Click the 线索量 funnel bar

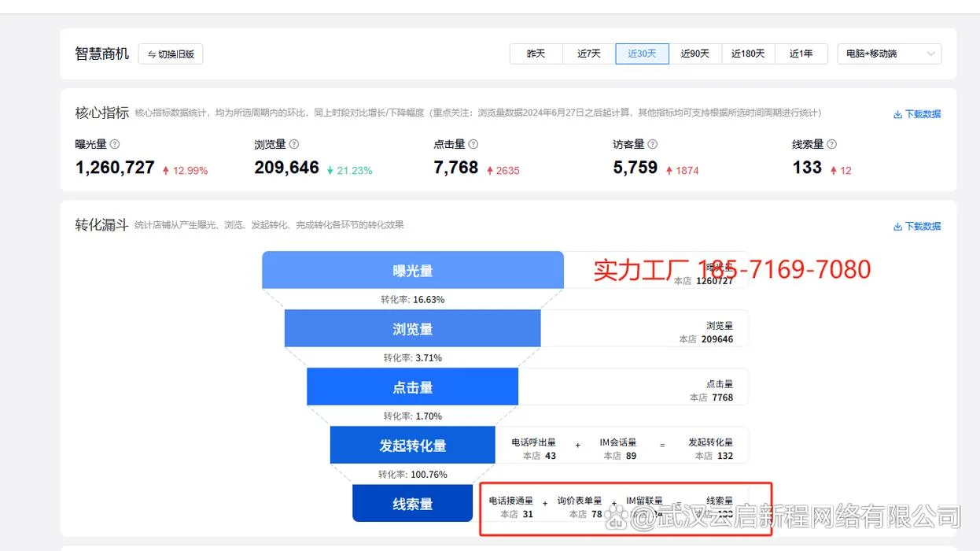[413, 503]
